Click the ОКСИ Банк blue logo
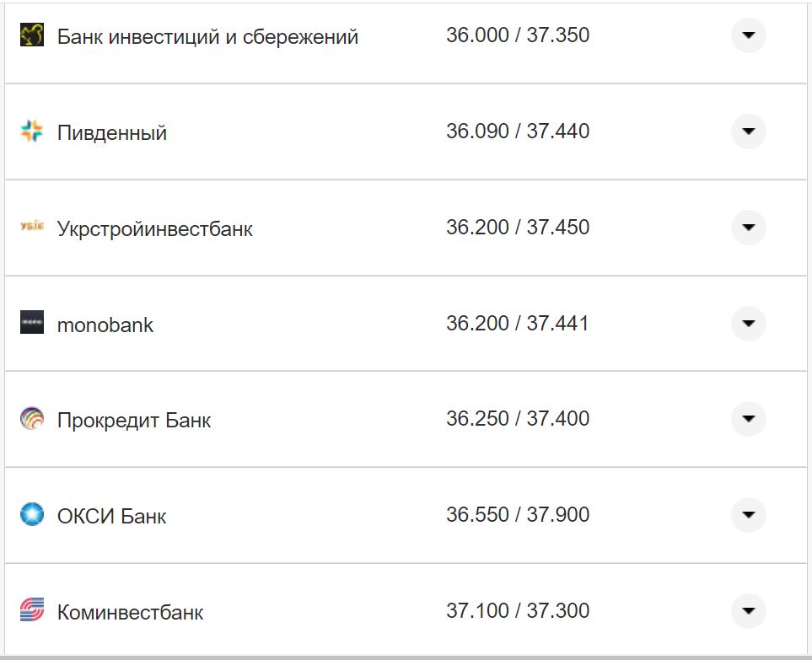The image size is (812, 660). pyautogui.click(x=34, y=515)
